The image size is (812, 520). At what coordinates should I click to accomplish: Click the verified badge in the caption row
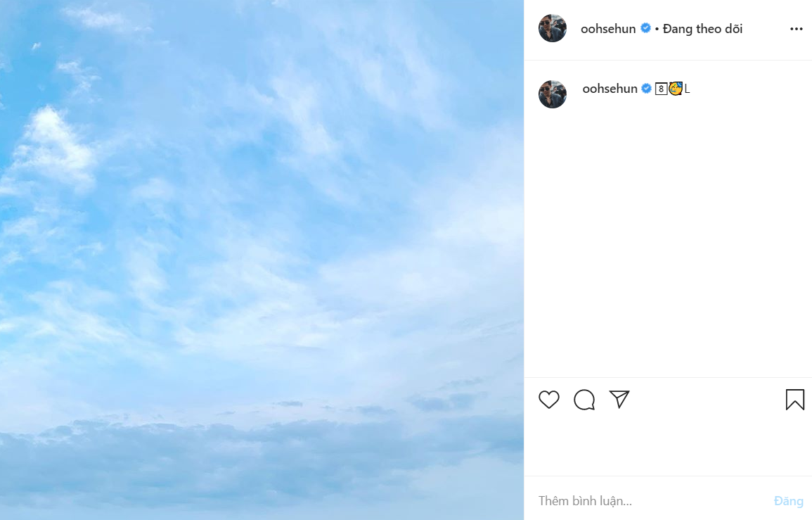(646, 89)
